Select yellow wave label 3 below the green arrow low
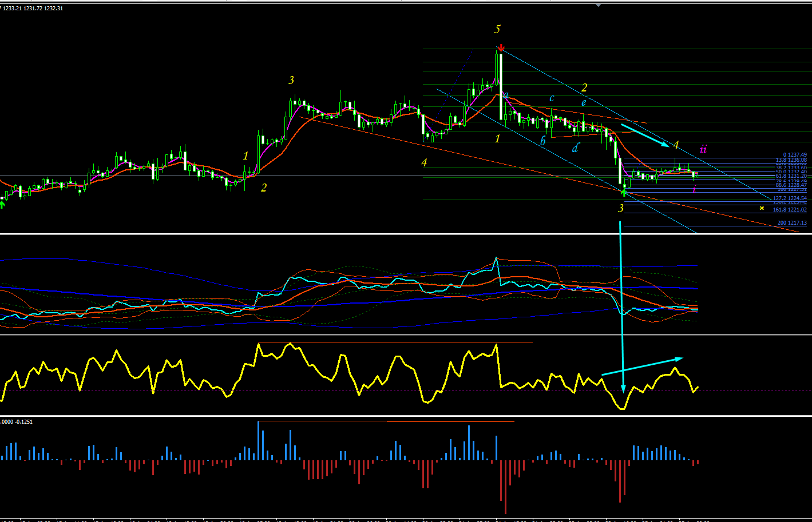The width and height of the screenshot is (812, 522). click(621, 209)
